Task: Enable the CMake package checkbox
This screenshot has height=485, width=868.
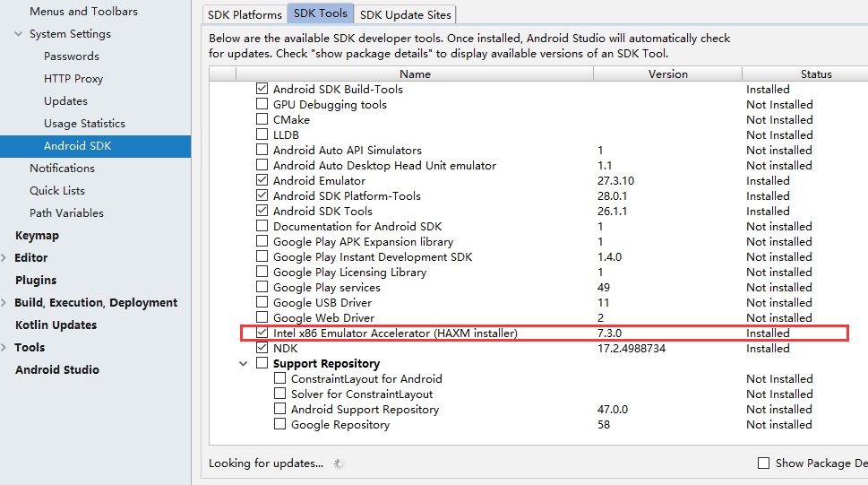Action: click(262, 119)
